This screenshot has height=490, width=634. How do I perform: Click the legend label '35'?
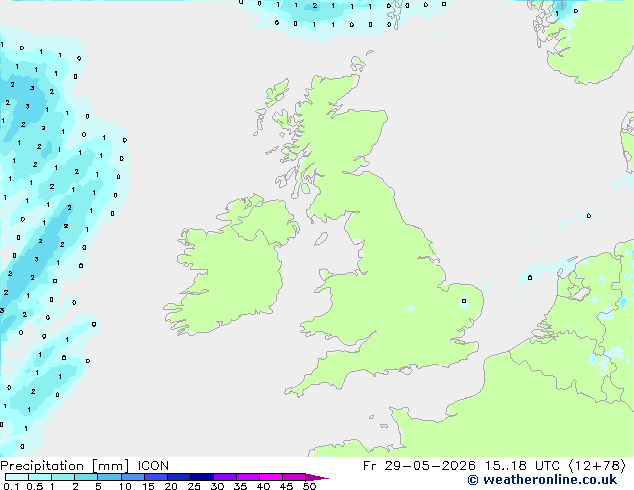(x=240, y=486)
